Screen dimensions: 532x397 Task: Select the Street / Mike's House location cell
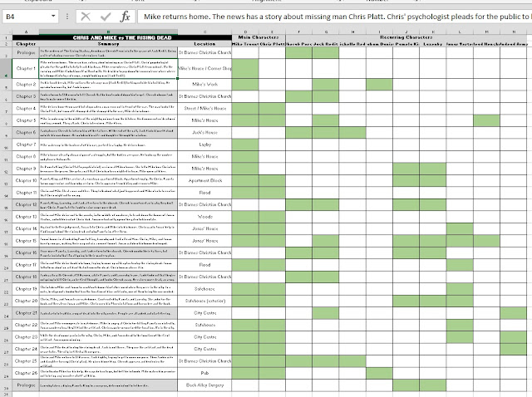click(204, 108)
